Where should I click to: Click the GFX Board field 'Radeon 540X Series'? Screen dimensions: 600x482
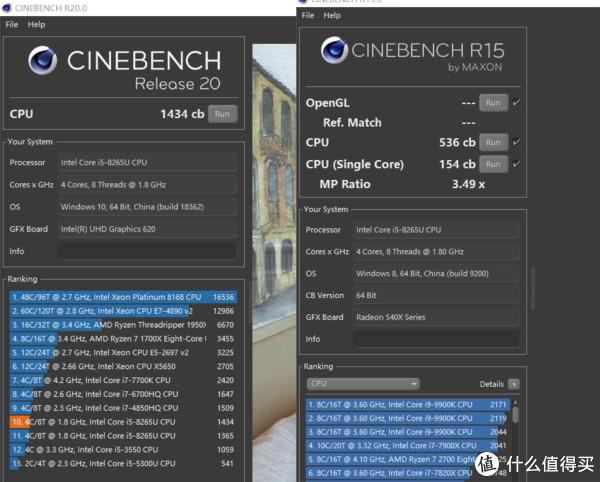click(436, 317)
